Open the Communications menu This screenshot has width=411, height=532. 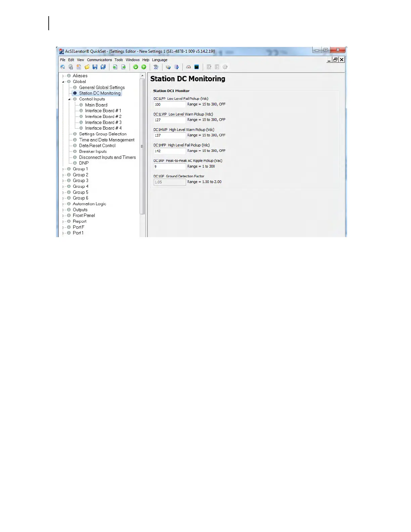(x=99, y=60)
